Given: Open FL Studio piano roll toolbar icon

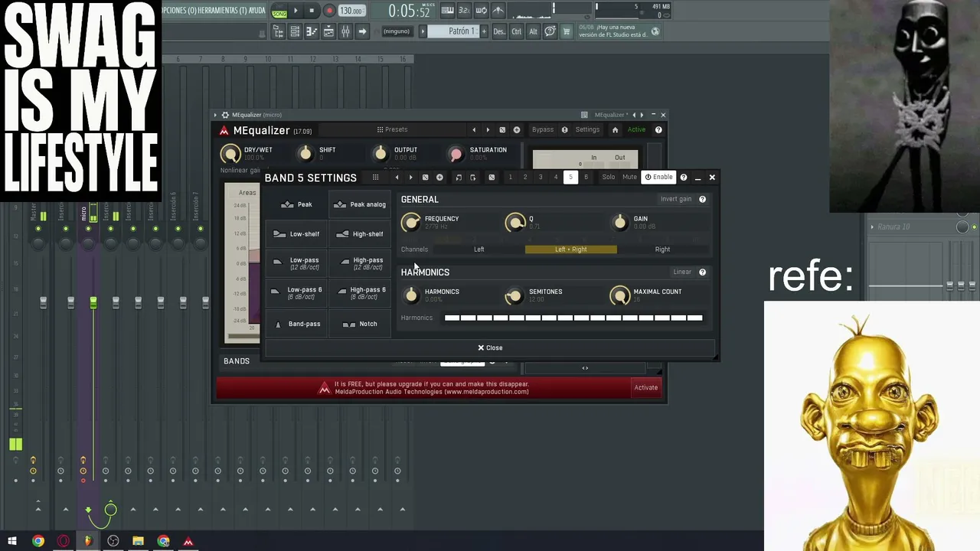Looking at the screenshot, I should click(x=312, y=31).
